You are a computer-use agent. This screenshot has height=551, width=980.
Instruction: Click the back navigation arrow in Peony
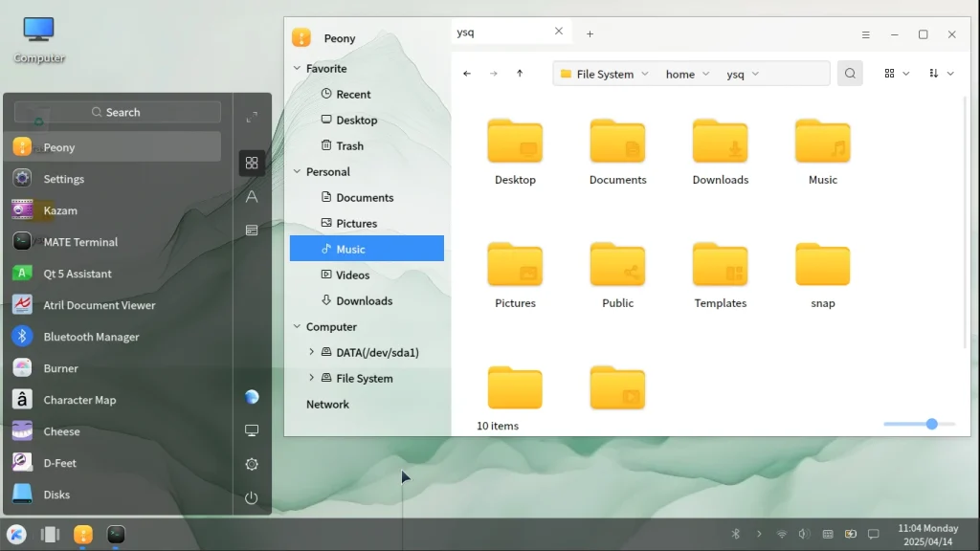click(x=467, y=73)
